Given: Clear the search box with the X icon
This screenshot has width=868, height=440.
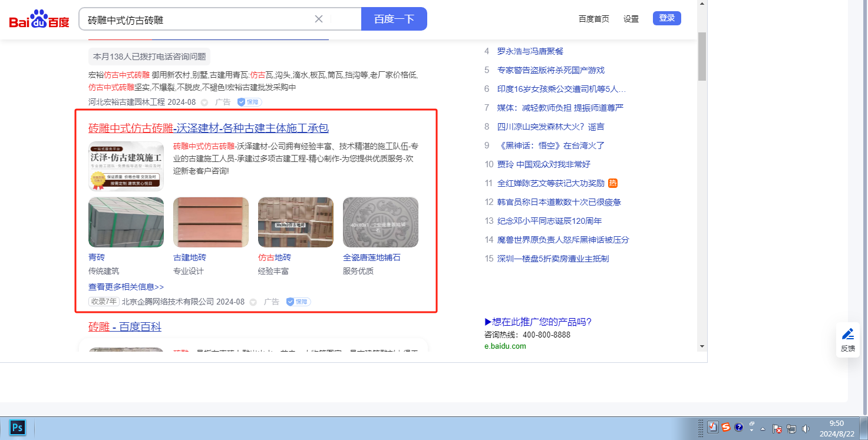Looking at the screenshot, I should (319, 19).
